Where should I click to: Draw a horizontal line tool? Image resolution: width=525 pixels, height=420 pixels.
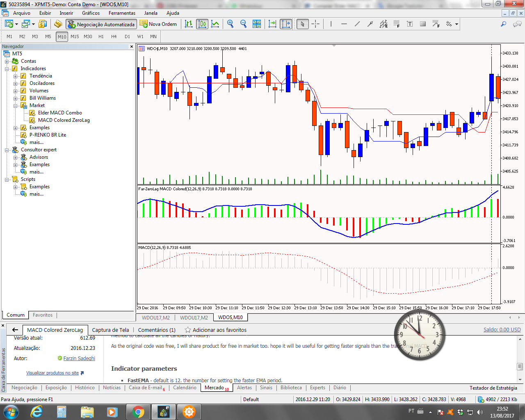(344, 24)
